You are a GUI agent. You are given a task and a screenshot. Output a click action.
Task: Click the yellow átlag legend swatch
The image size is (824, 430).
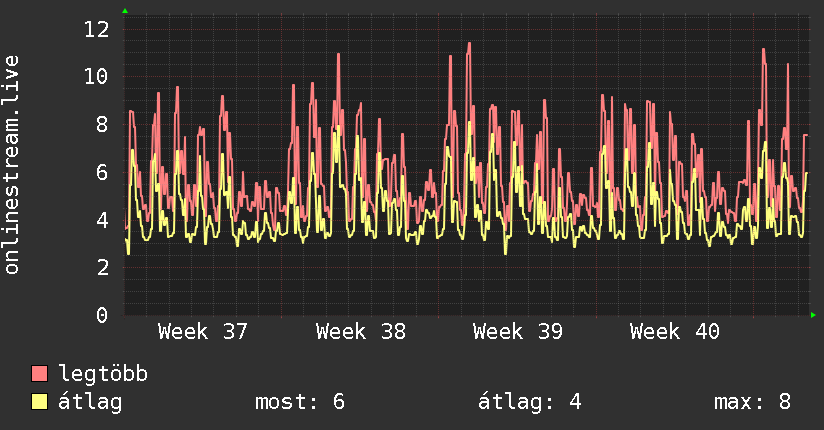coord(39,402)
